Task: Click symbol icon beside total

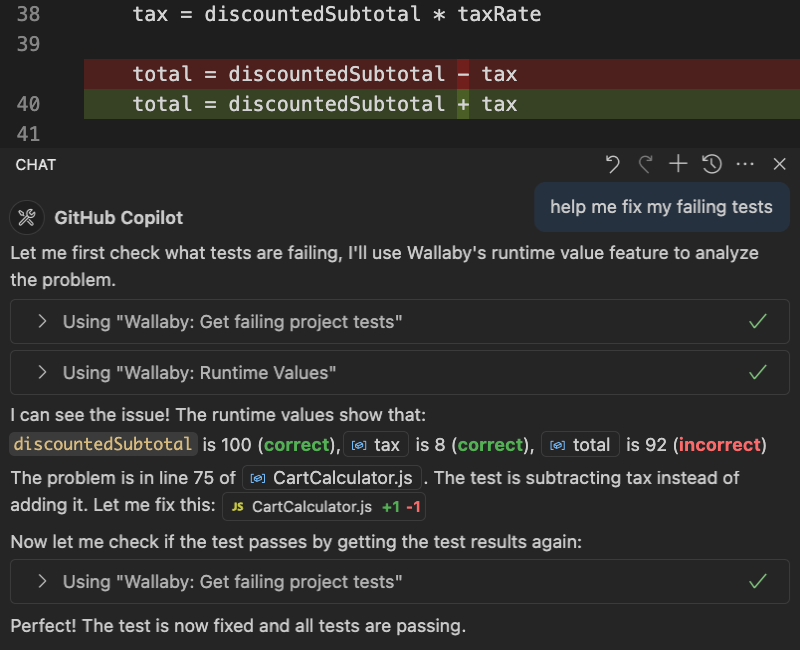Action: (557, 445)
